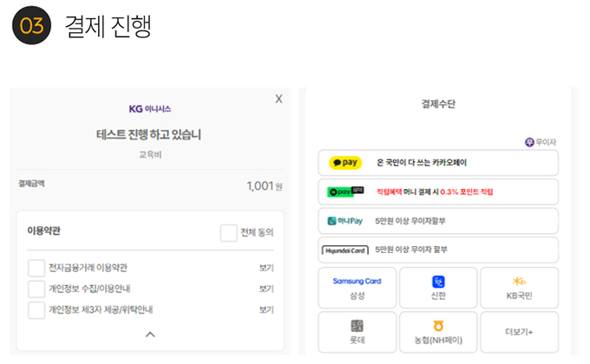Open 보기 for 개인정보 수집/이용안내

(x=266, y=289)
